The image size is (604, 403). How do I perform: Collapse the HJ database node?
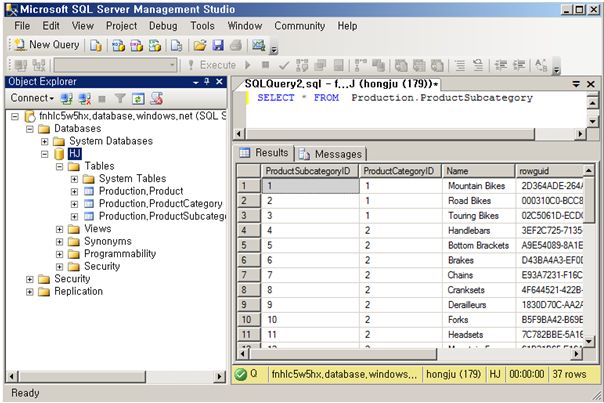tap(45, 154)
